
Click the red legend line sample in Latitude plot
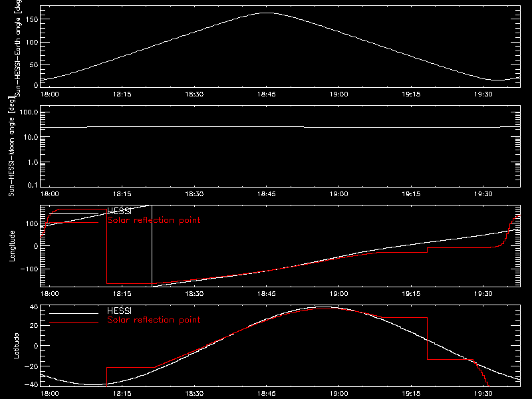[74, 322]
